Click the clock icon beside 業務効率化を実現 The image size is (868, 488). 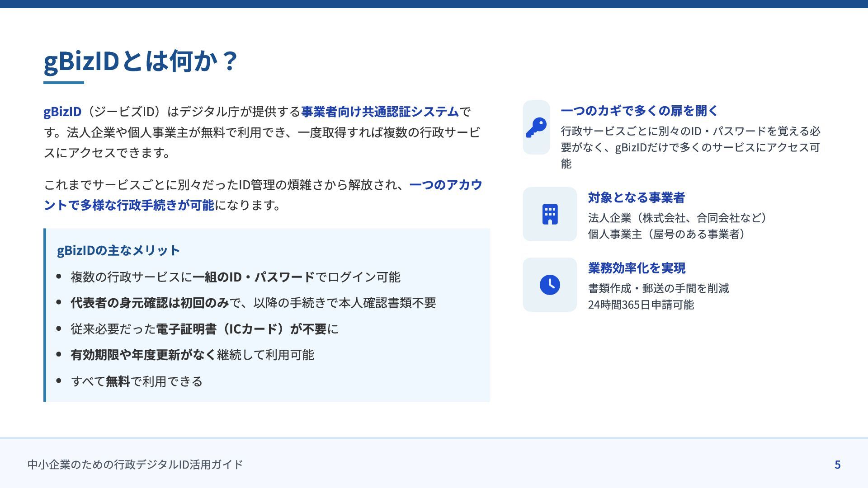pos(550,285)
